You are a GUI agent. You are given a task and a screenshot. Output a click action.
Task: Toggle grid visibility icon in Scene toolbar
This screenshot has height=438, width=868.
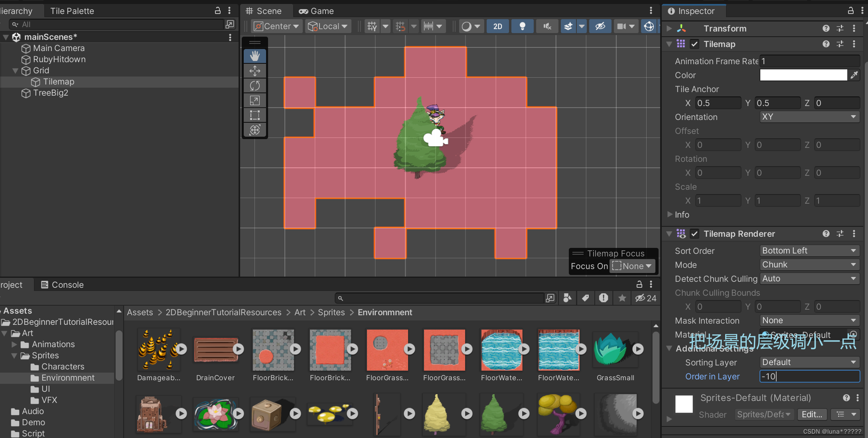(372, 26)
